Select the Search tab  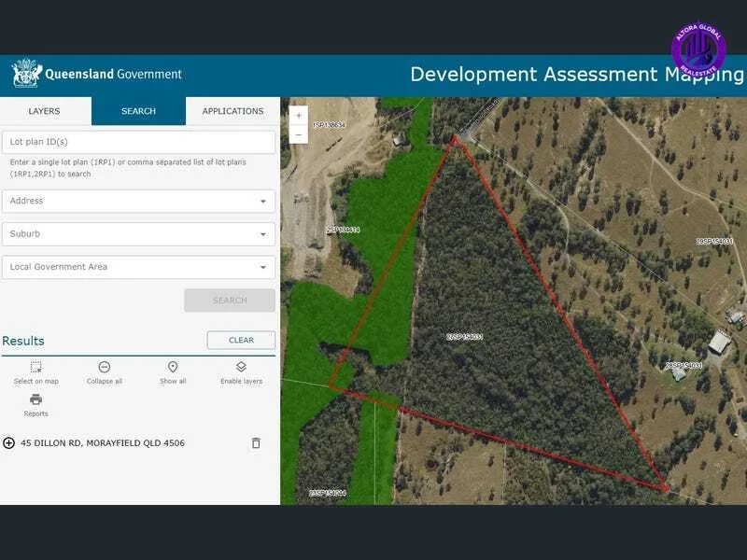click(138, 111)
